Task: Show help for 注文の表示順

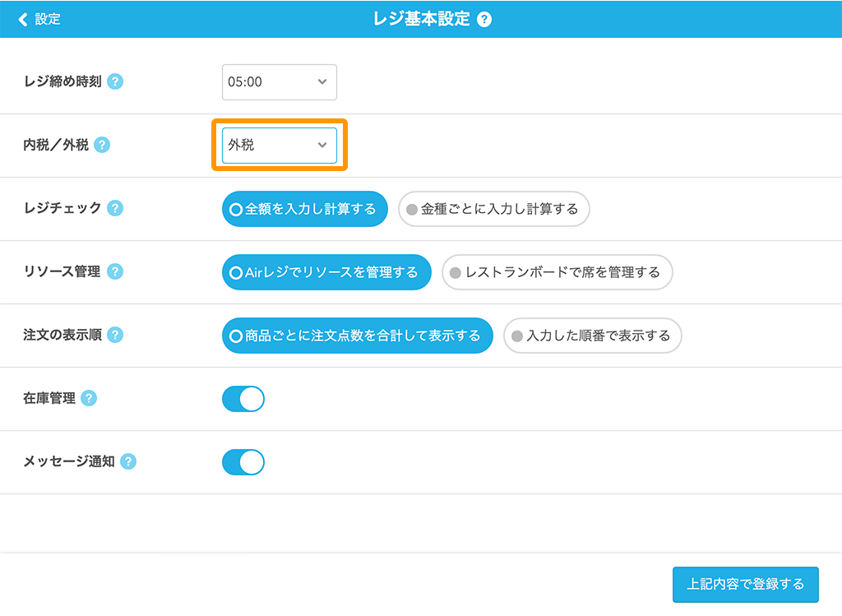Action: [x=115, y=335]
